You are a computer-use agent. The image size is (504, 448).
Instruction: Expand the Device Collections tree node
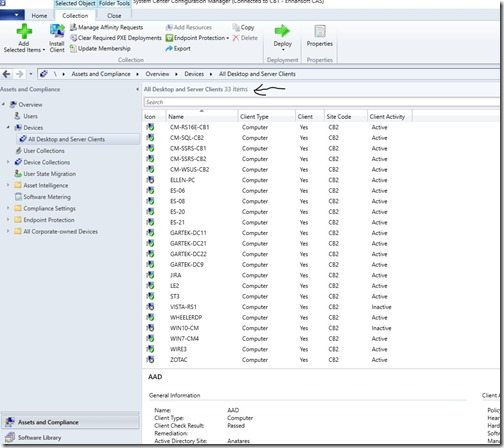(x=8, y=162)
